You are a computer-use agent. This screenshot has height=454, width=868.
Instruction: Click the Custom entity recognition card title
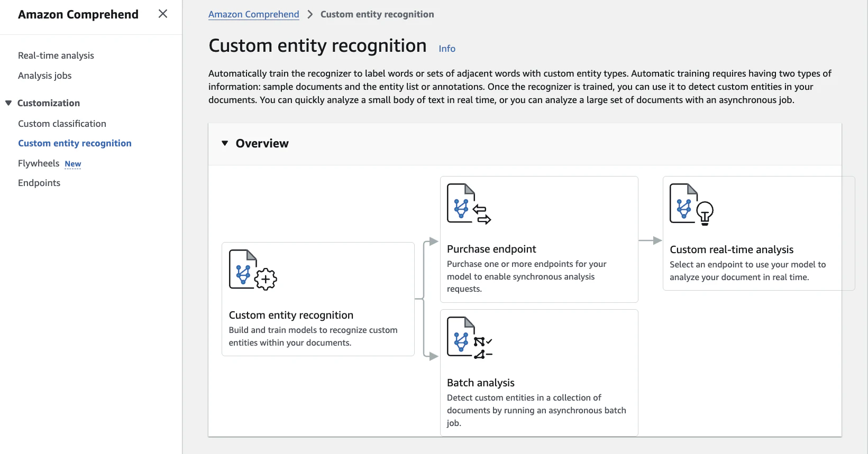tap(291, 315)
